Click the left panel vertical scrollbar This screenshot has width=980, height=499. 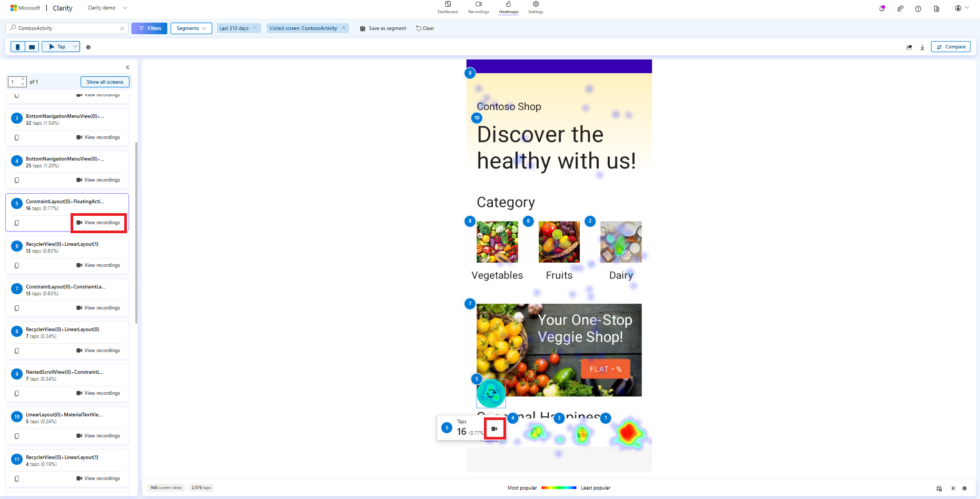[x=136, y=233]
